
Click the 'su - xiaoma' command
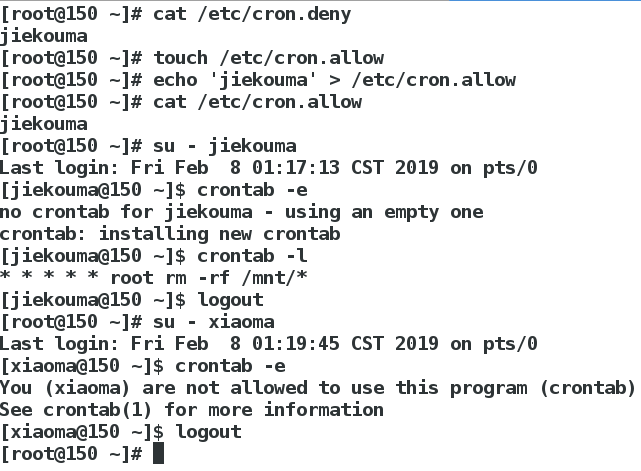[214, 322]
